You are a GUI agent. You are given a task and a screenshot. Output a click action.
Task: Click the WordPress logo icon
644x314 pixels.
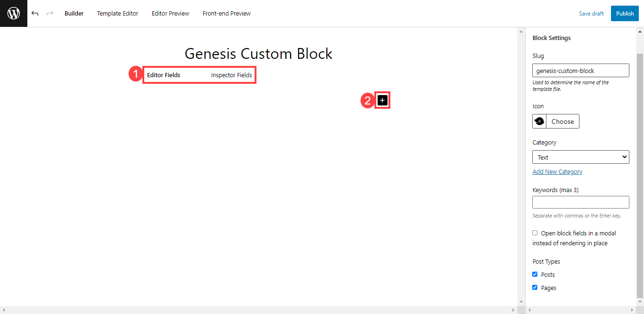tap(13, 13)
